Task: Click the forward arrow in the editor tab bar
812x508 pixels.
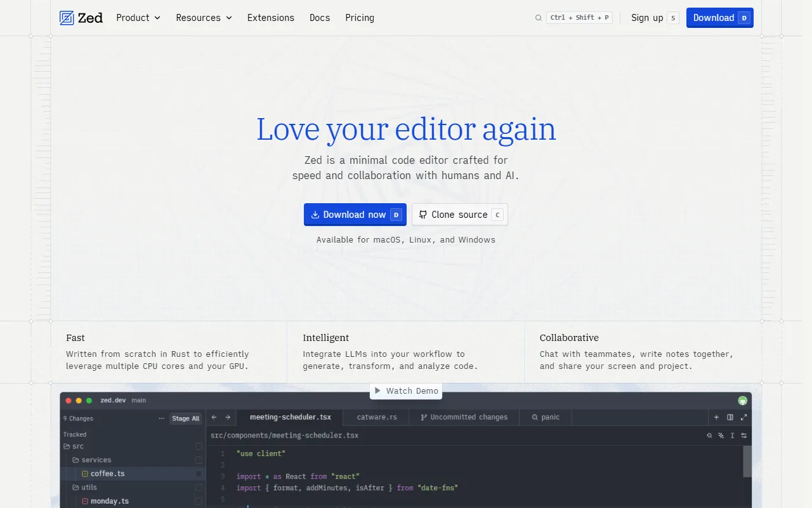Action: coord(228,417)
